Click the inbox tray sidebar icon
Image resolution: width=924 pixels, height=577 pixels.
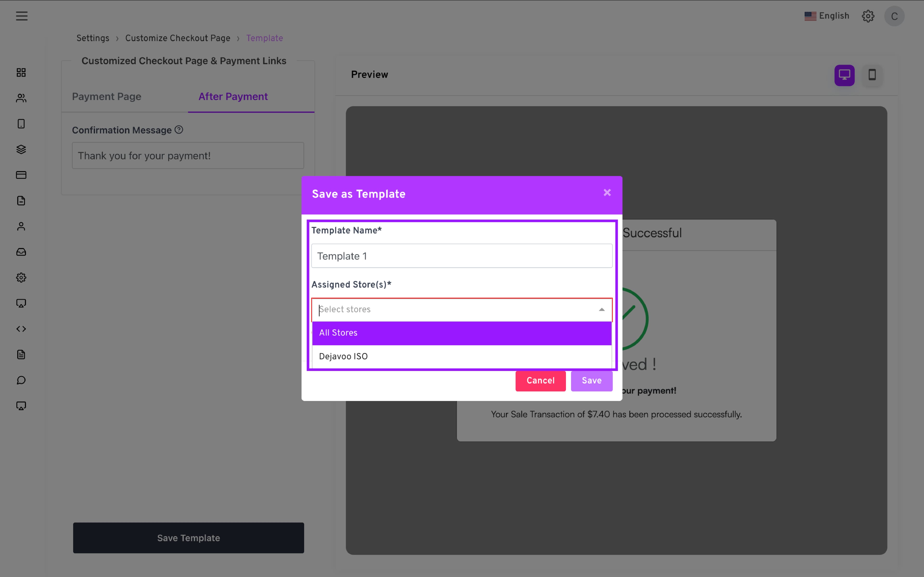pyautogui.click(x=21, y=252)
